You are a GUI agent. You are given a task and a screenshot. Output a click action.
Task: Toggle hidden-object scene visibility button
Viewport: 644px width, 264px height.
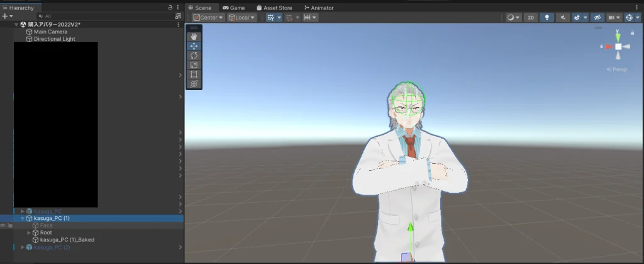click(597, 17)
